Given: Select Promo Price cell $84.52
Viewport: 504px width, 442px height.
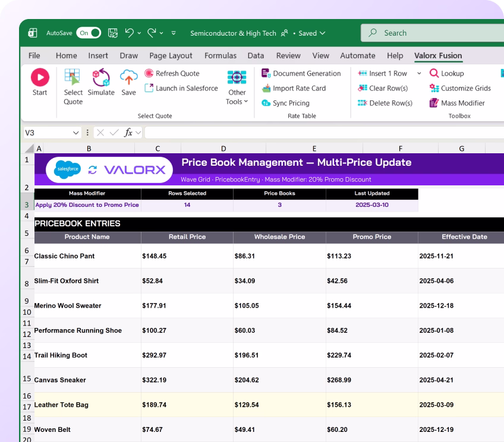Looking at the screenshot, I should (x=372, y=330).
